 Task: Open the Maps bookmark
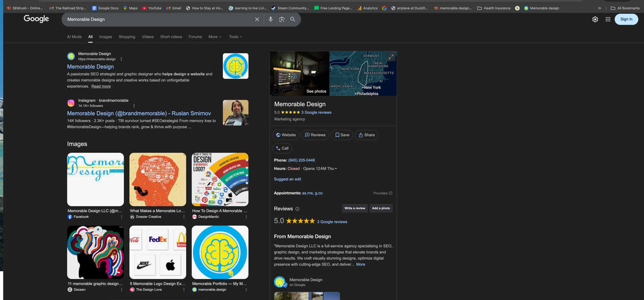click(130, 8)
